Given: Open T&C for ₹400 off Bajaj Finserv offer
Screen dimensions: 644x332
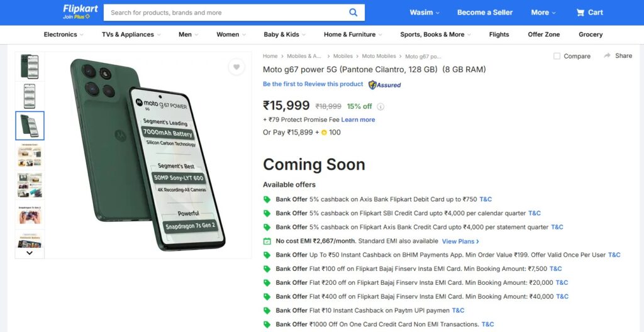Looking at the screenshot, I should point(562,296).
